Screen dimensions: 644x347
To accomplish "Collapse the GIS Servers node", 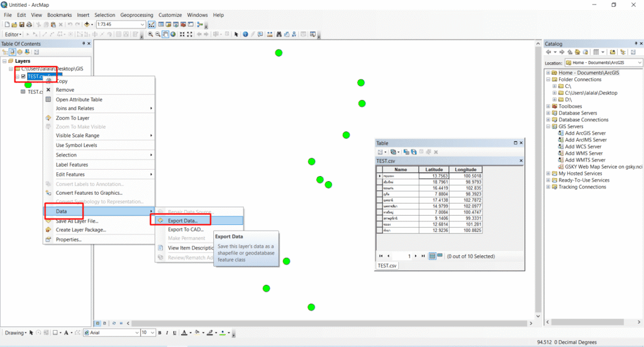I will [548, 126].
